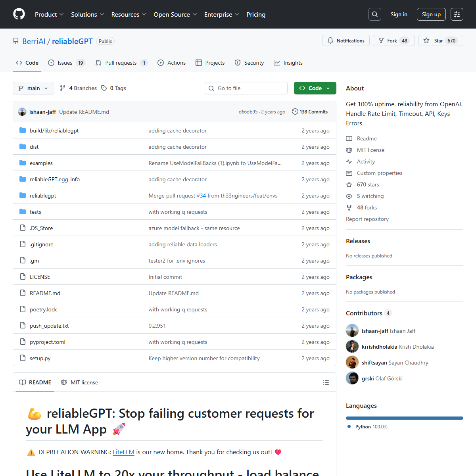This screenshot has width=476, height=476.
Task: Click ishaan-jaff avatar in commit header
Action: (22, 112)
